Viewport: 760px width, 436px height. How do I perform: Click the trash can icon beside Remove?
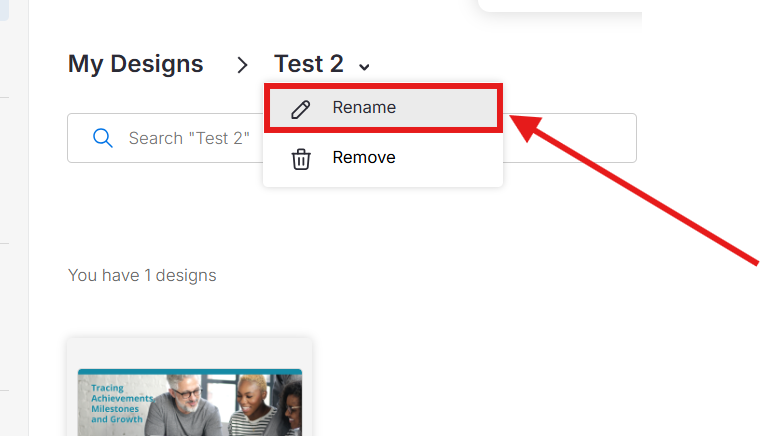pyautogui.click(x=300, y=158)
